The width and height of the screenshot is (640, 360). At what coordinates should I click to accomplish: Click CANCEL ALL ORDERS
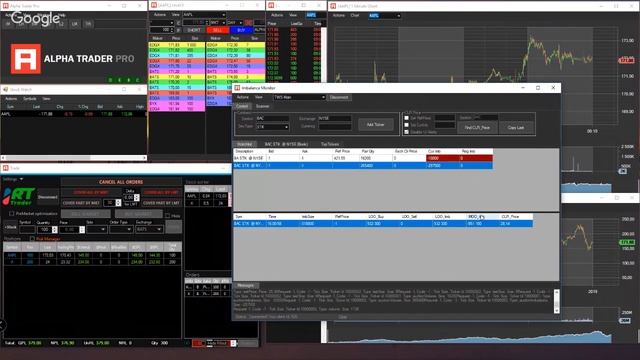[121, 182]
